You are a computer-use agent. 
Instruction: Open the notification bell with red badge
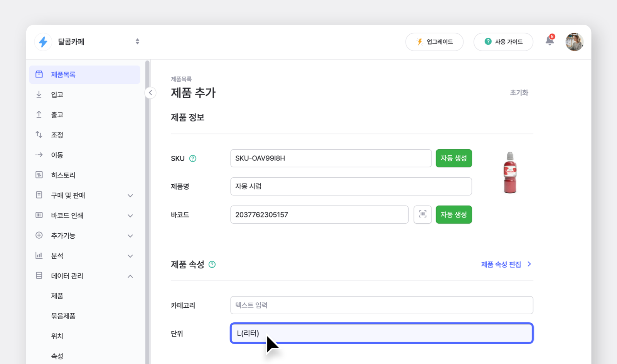pos(549,42)
